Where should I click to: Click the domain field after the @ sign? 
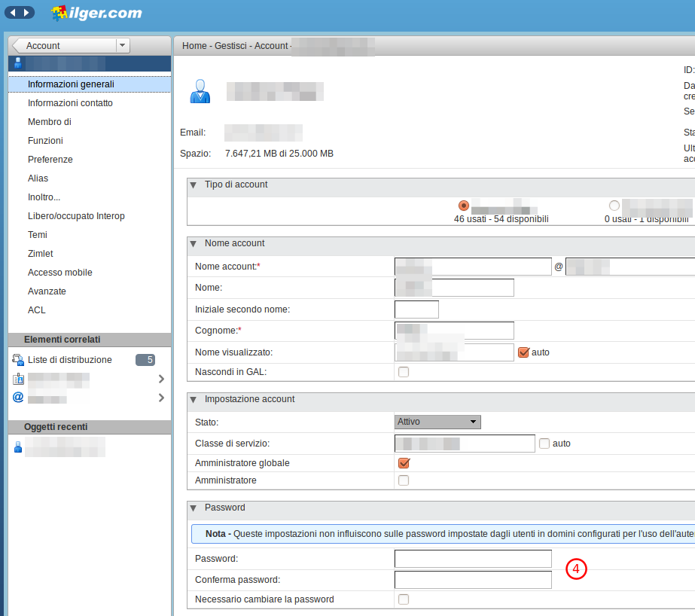[x=630, y=267]
